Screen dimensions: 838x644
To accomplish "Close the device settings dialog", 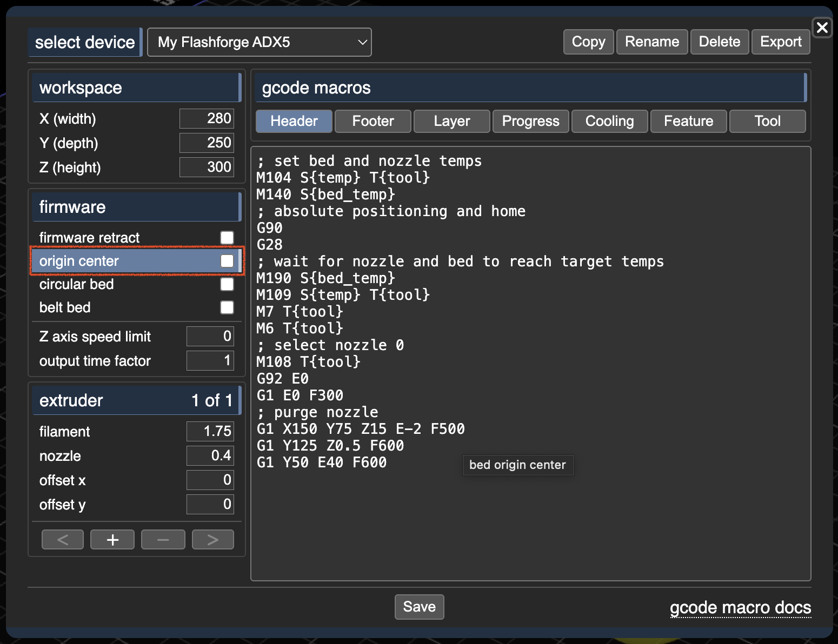I will [x=822, y=27].
